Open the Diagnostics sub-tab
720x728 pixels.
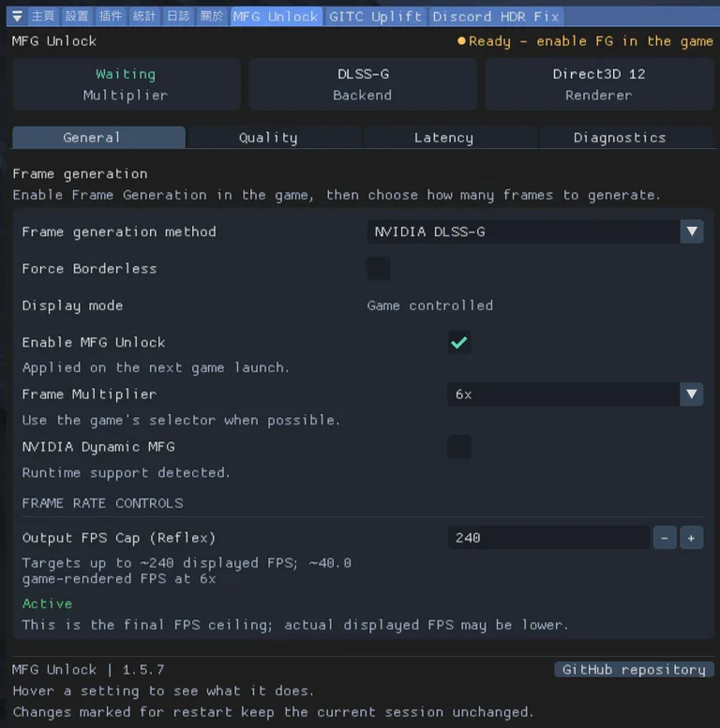pos(625,138)
